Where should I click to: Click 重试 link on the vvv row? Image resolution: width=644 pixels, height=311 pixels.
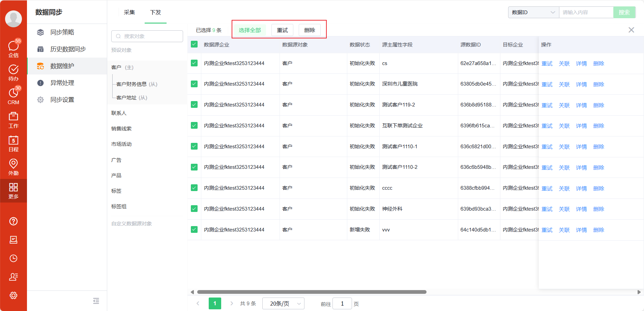tap(547, 229)
